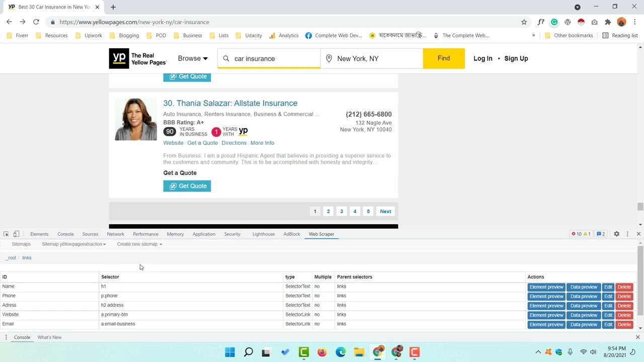
Task: Open the Reading list
Action: pos(620,36)
